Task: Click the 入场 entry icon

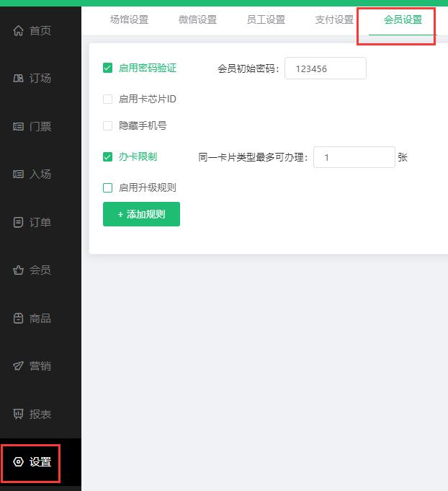Action: click(18, 174)
